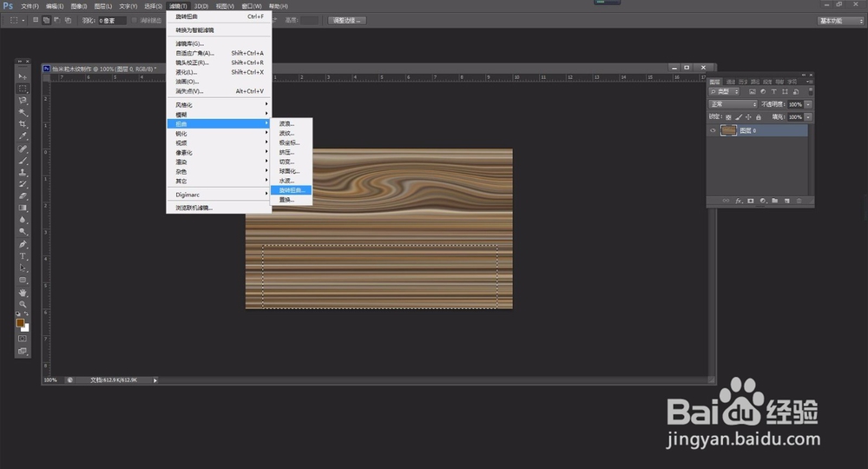Open Layers panel options menu
The width and height of the screenshot is (868, 469).
(x=809, y=82)
